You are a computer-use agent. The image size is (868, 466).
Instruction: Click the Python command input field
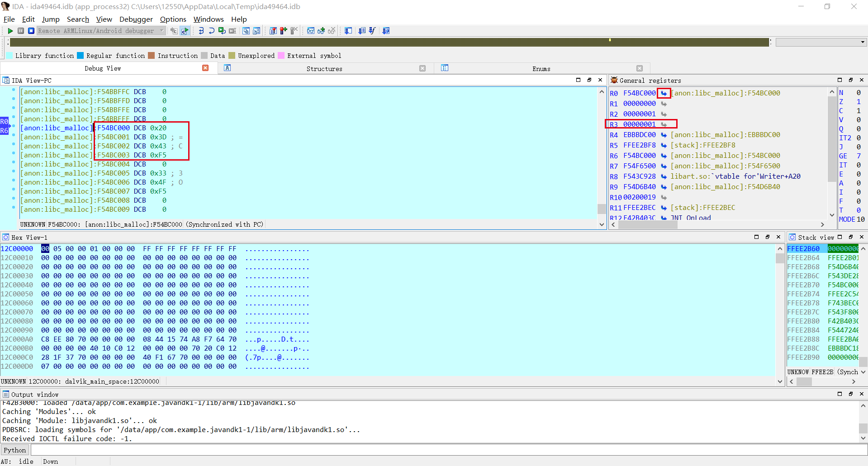[x=449, y=450]
